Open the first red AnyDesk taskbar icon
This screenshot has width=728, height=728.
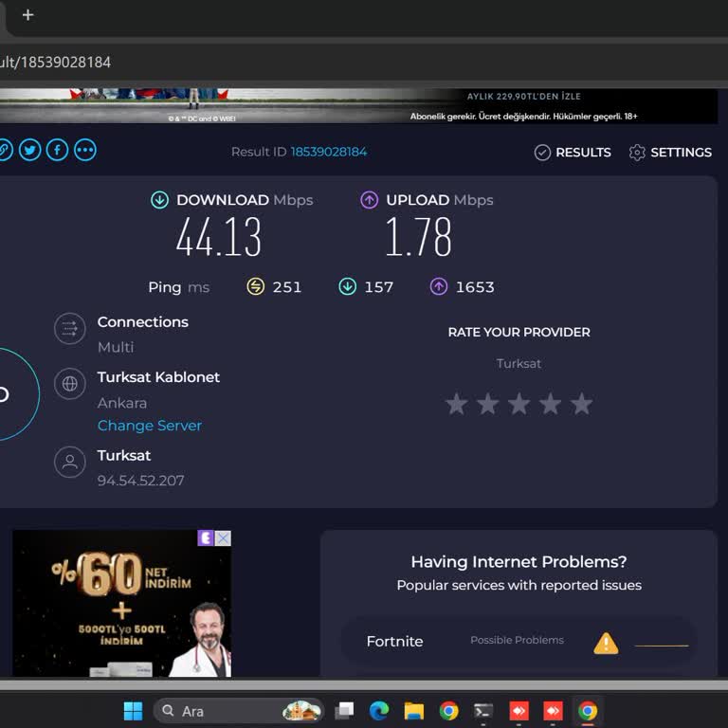[x=519, y=711]
